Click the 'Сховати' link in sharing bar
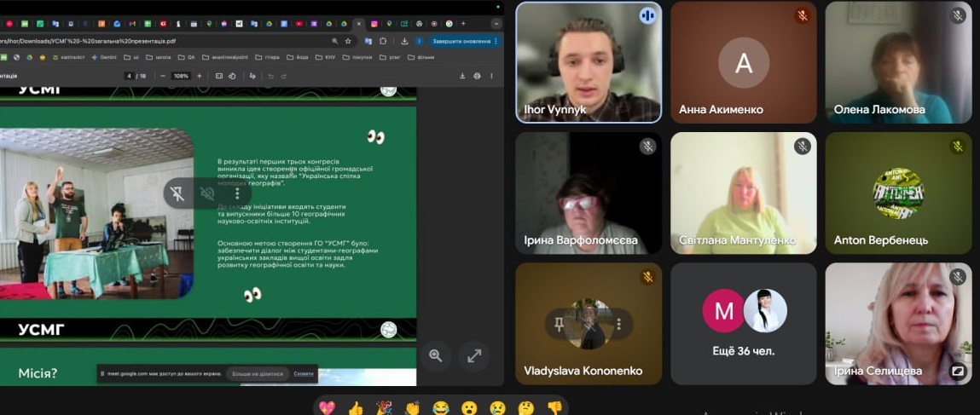 click(x=304, y=373)
